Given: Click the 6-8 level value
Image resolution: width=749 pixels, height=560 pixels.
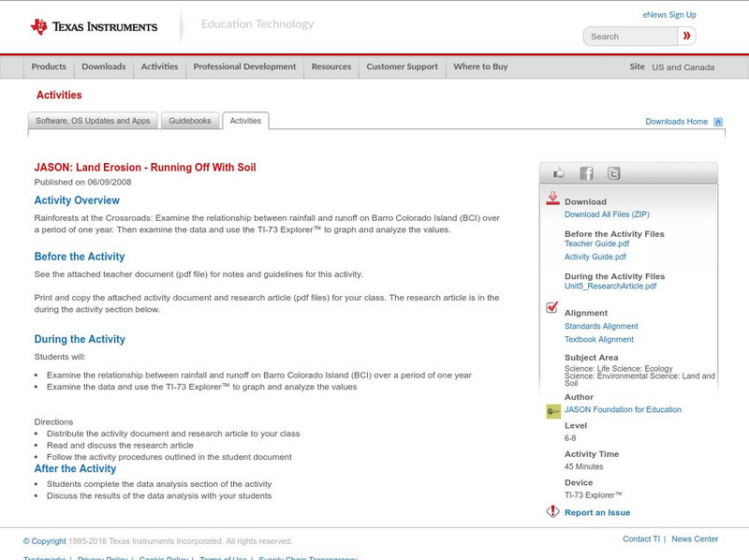Looking at the screenshot, I should [570, 438].
